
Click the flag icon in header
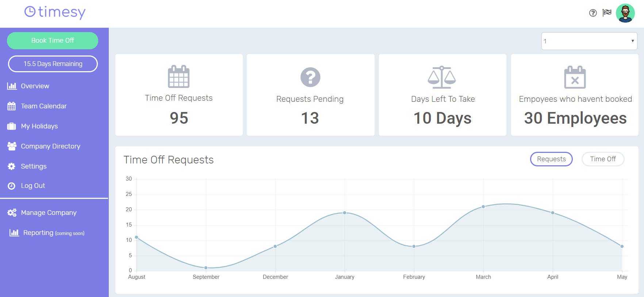[607, 13]
